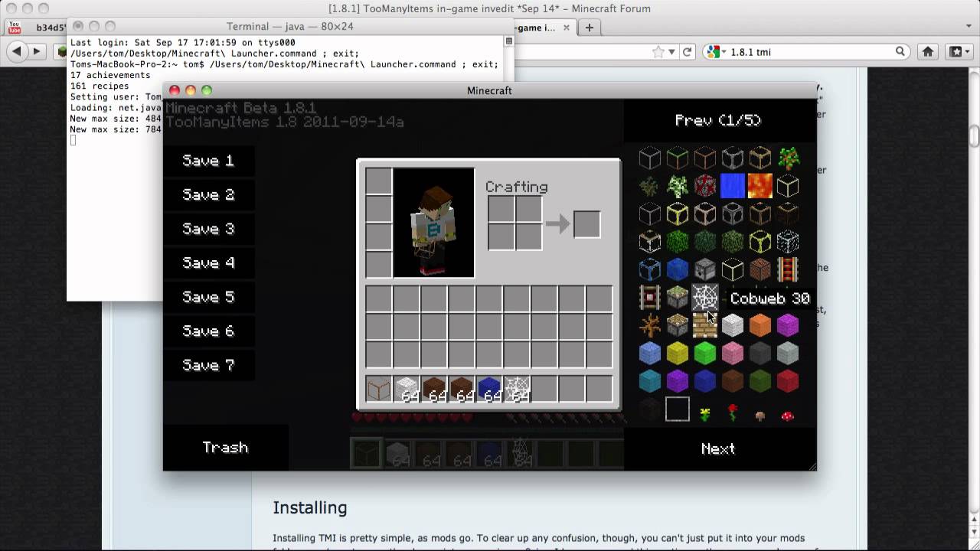Image resolution: width=980 pixels, height=551 pixels.
Task: Select the blue water block item
Action: coord(733,186)
